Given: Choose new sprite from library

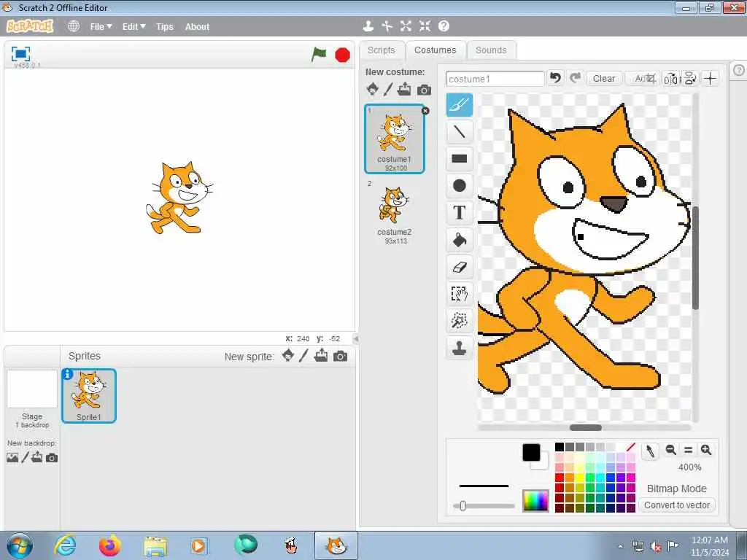Looking at the screenshot, I should pyautogui.click(x=287, y=356).
